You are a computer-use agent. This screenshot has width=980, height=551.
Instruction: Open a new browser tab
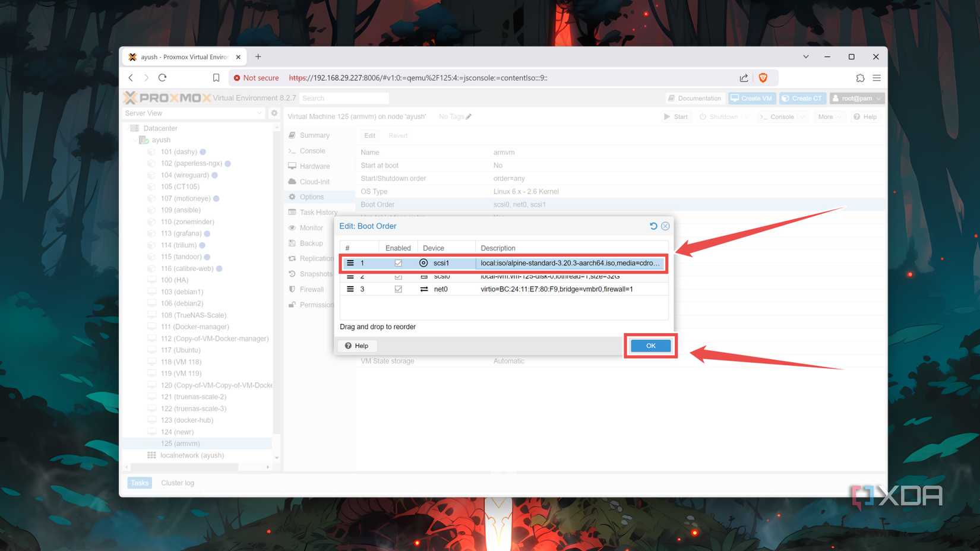pos(258,57)
